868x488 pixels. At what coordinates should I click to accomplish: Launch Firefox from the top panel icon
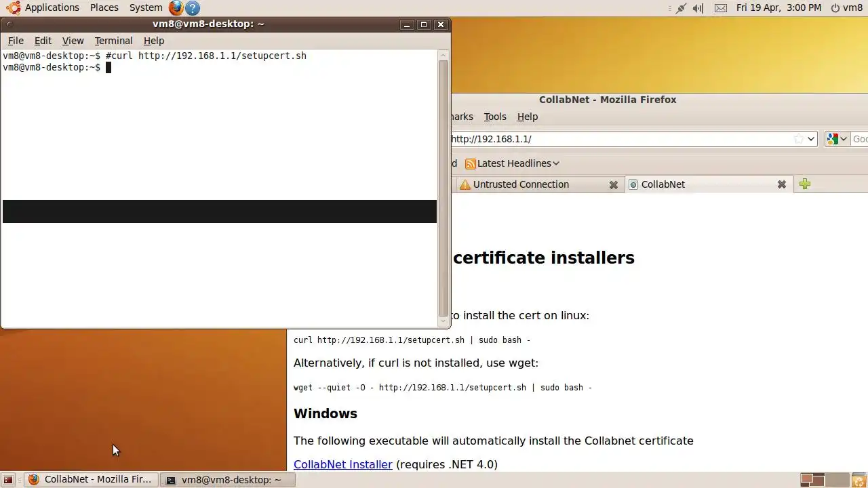176,8
